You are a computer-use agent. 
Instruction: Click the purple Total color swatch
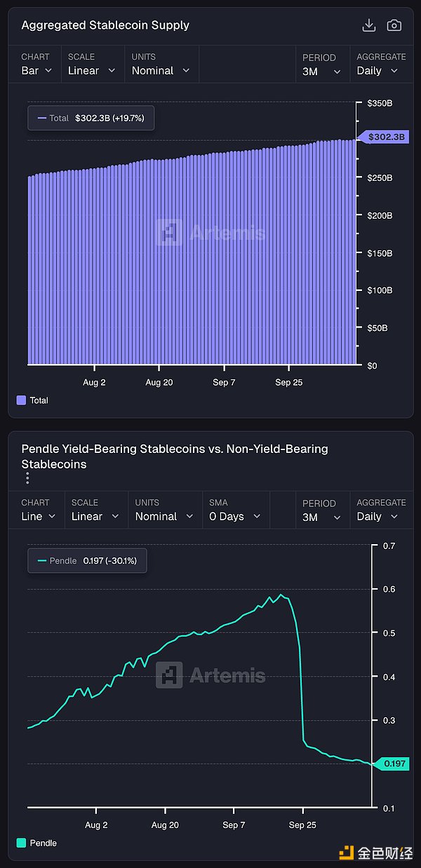[x=21, y=400]
